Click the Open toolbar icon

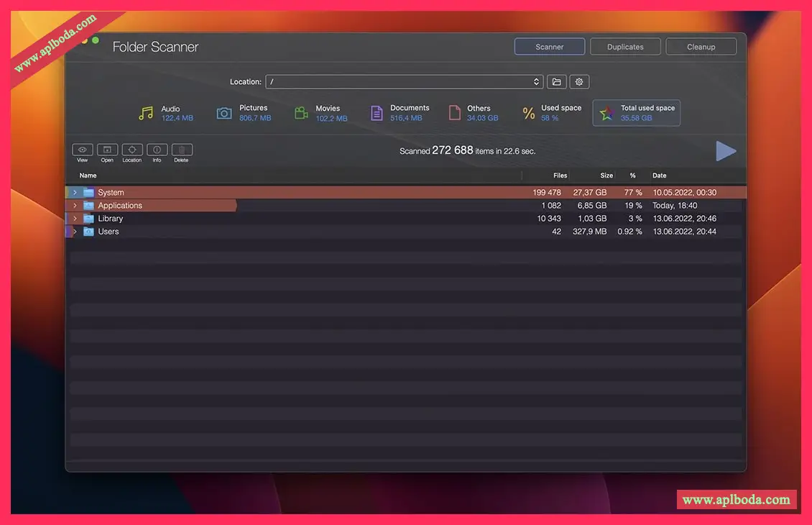click(x=107, y=150)
